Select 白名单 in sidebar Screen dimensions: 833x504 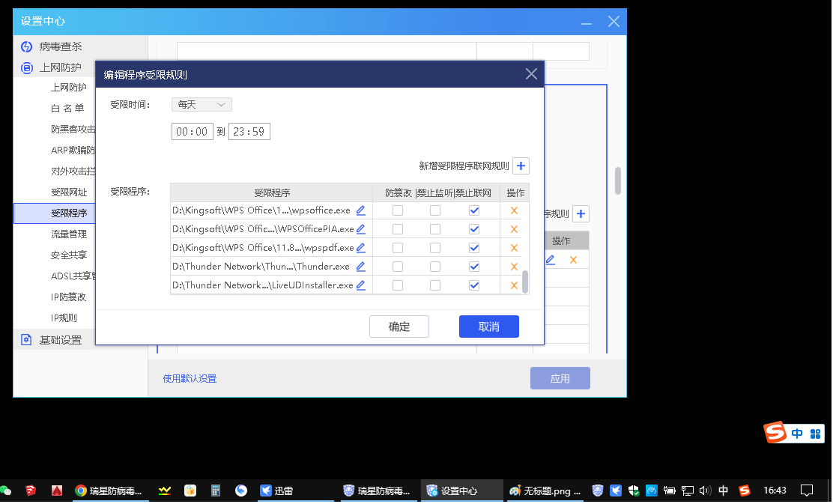coord(67,109)
